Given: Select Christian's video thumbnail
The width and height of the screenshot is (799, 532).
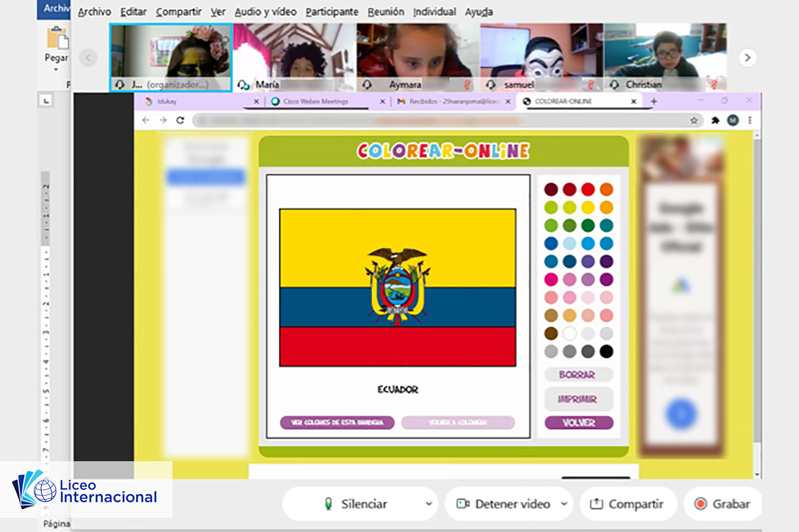Looking at the screenshot, I should click(665, 58).
